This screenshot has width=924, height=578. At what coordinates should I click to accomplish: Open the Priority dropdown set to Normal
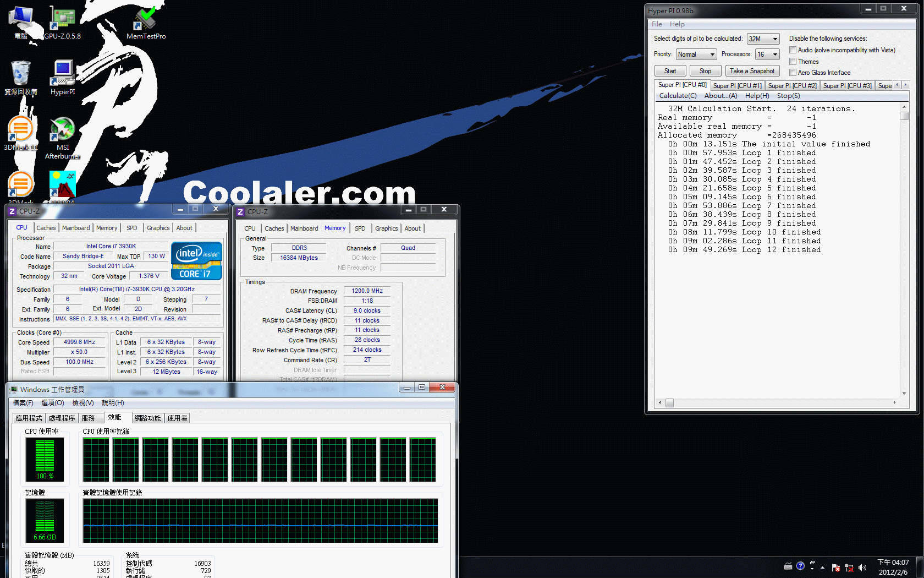click(x=696, y=54)
